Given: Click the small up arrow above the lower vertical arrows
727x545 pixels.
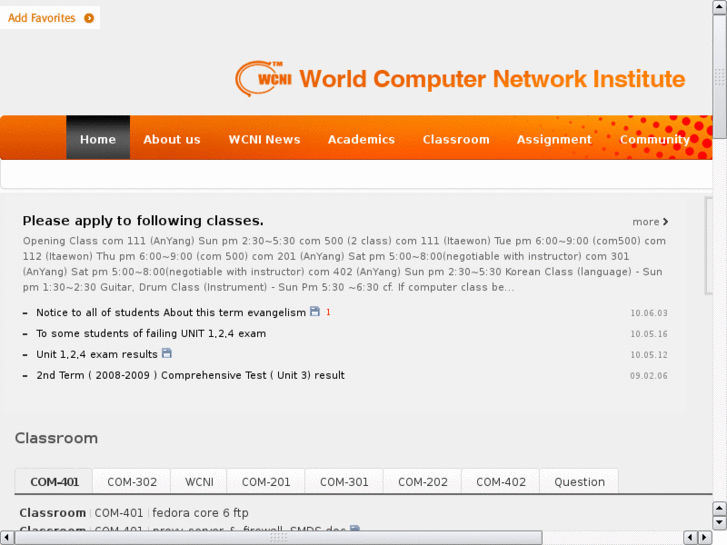Looking at the screenshot, I should [x=719, y=508].
